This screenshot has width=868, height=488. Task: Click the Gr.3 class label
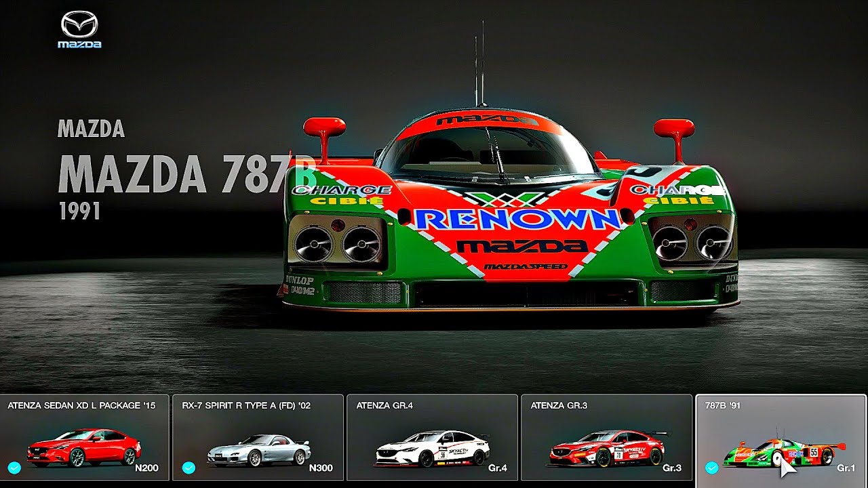click(x=672, y=468)
